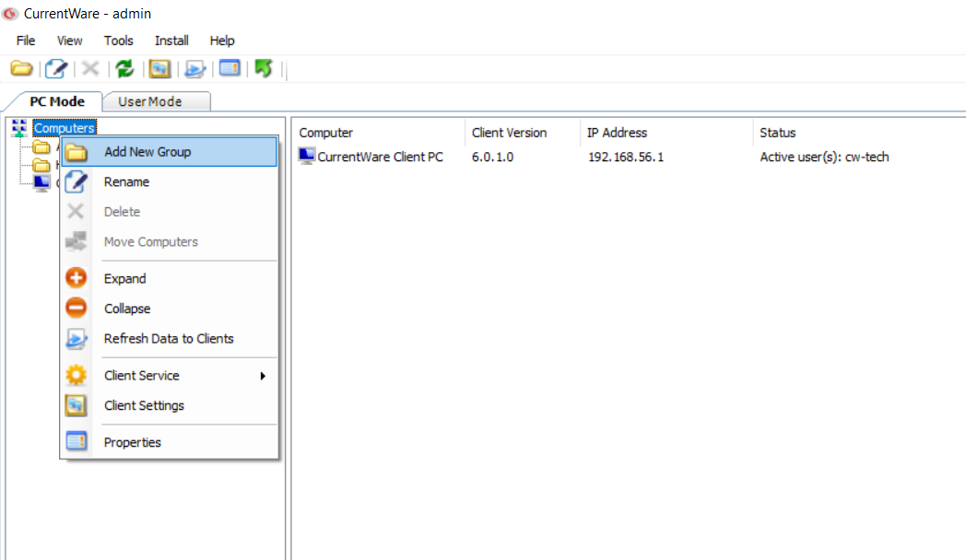The image size is (966, 560).
Task: Select the tree folder starting with letter A
Action: [x=41, y=147]
